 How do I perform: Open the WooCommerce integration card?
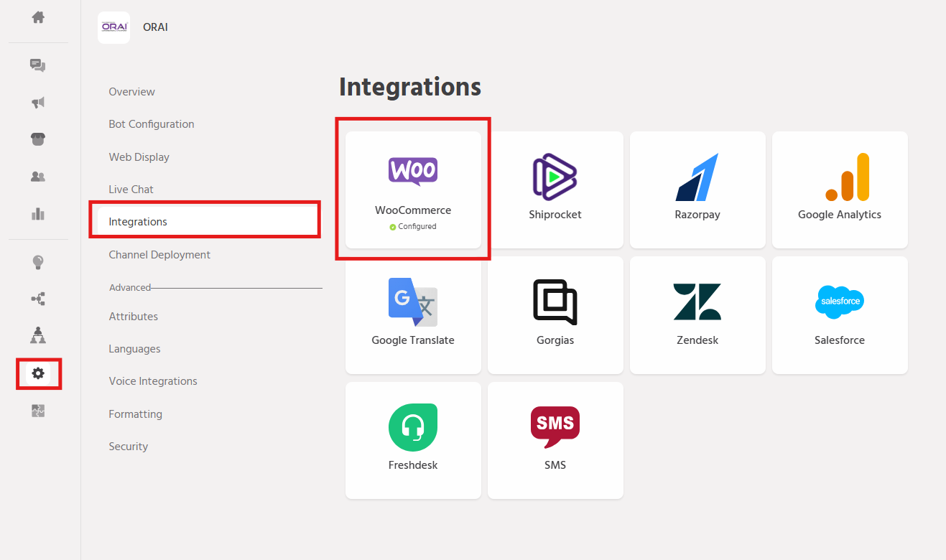tap(413, 190)
